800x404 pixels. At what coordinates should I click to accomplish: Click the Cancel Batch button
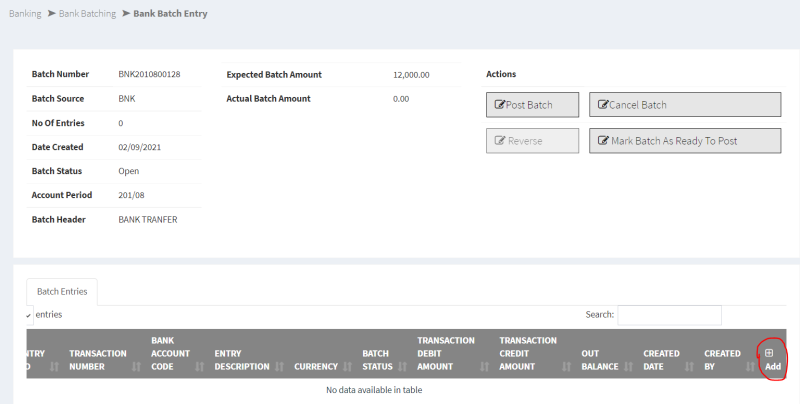pos(684,105)
